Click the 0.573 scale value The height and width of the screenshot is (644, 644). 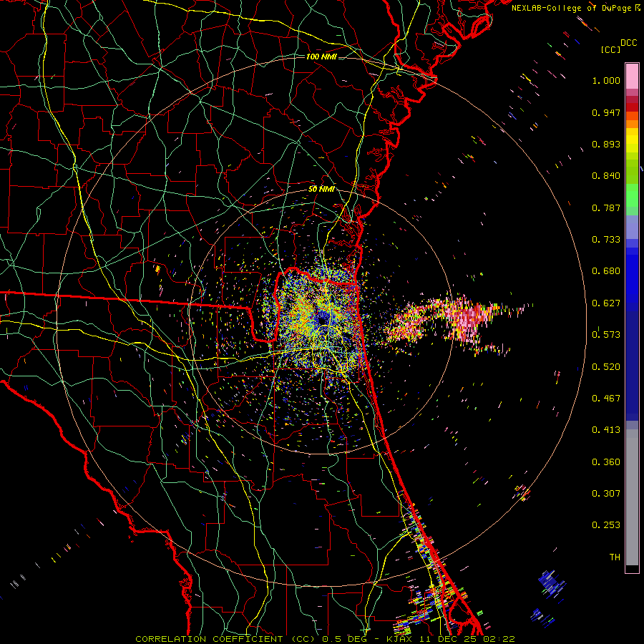pos(606,335)
